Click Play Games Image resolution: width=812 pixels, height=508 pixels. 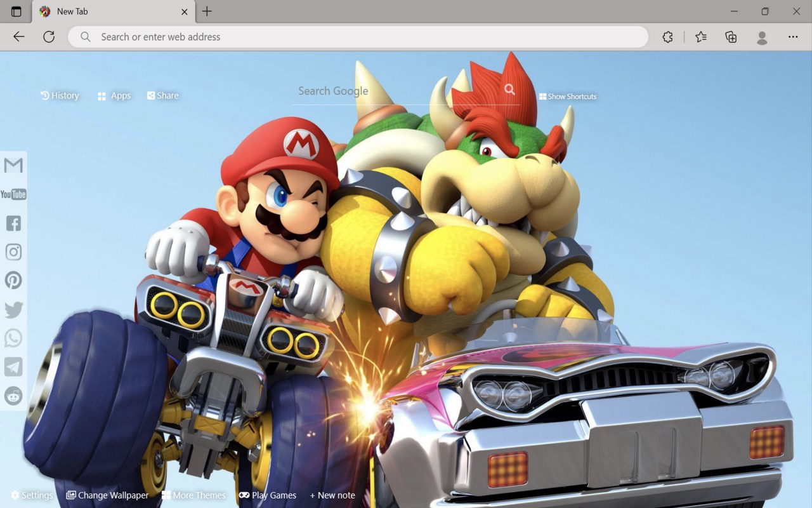(268, 495)
